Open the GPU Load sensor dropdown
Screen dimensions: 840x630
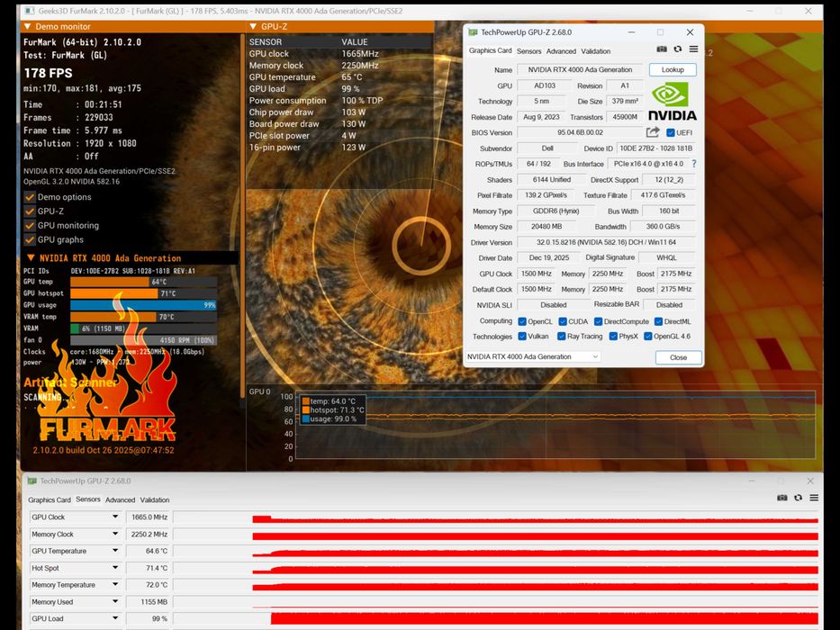(114, 618)
